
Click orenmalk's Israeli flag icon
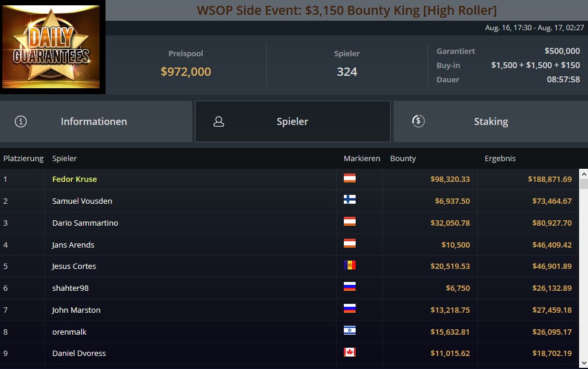point(350,331)
